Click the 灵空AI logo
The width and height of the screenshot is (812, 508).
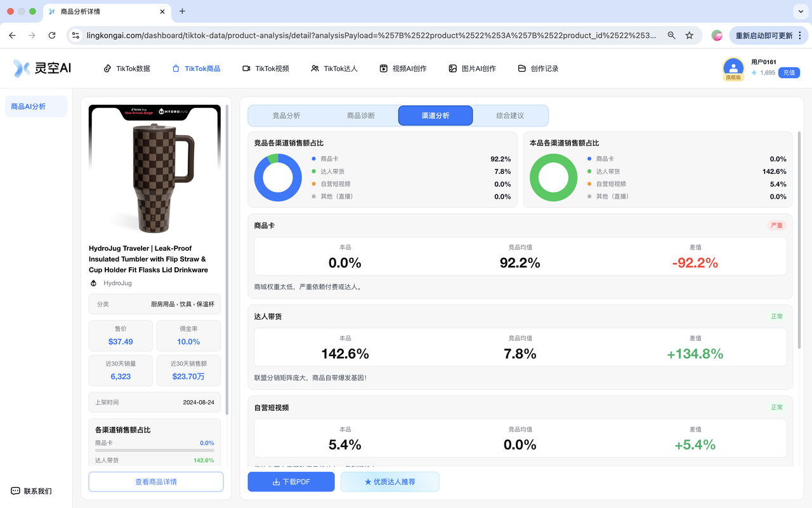(43, 68)
